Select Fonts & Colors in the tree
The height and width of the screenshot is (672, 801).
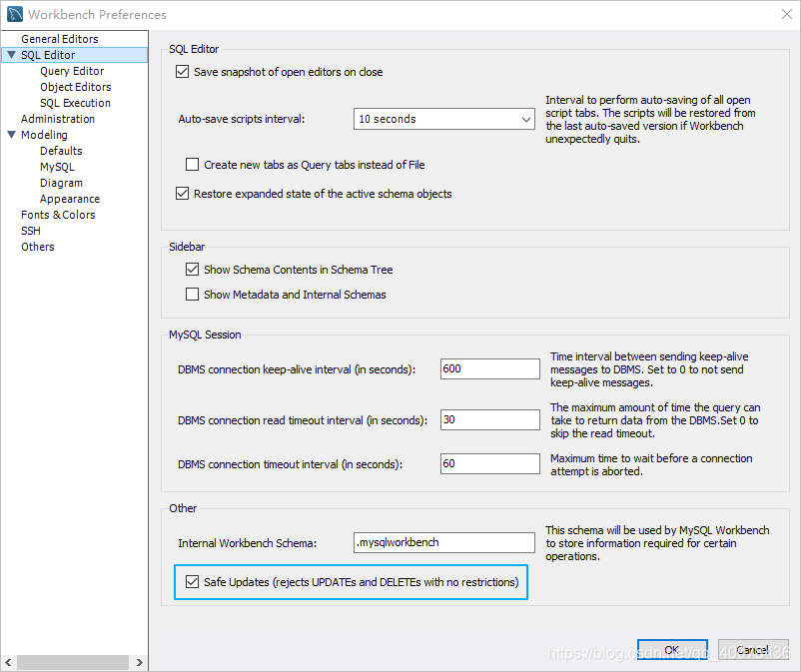click(58, 215)
